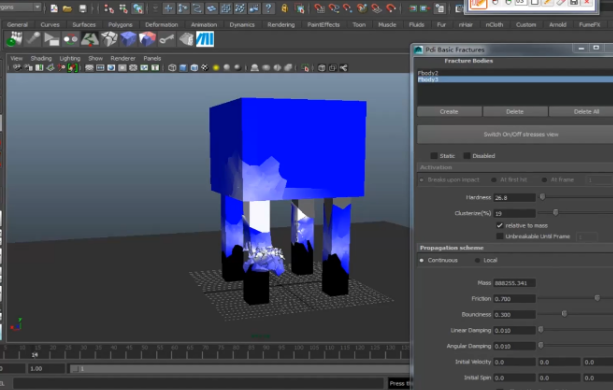Click the timeline current frame marker
Viewport: 613px width, 390px height.
click(35, 354)
